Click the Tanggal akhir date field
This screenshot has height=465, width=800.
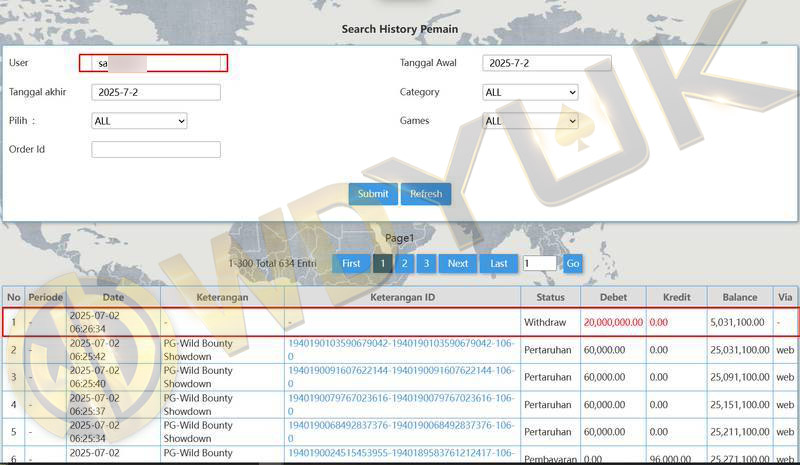pos(156,92)
